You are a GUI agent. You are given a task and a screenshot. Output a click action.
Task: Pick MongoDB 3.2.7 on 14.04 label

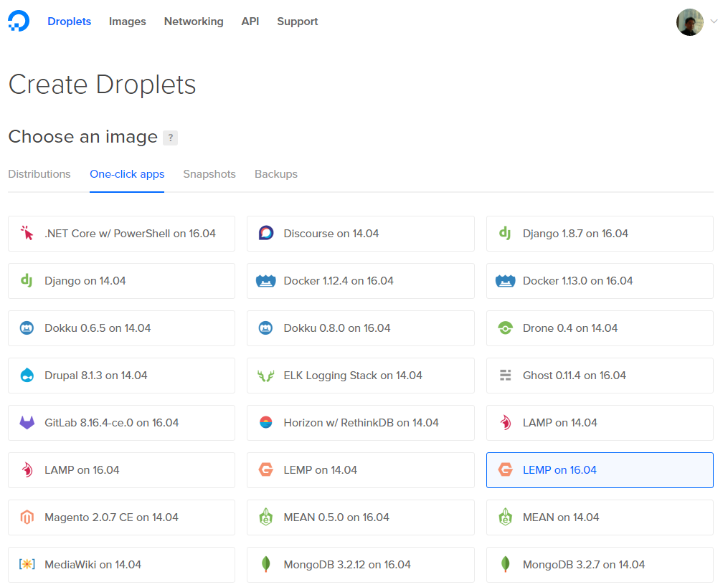coord(584,565)
